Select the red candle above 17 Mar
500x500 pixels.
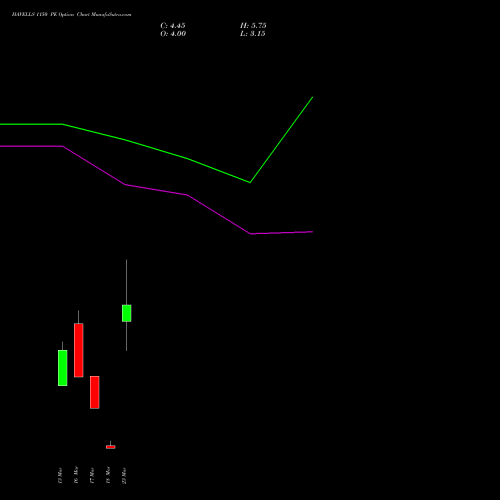point(95,392)
